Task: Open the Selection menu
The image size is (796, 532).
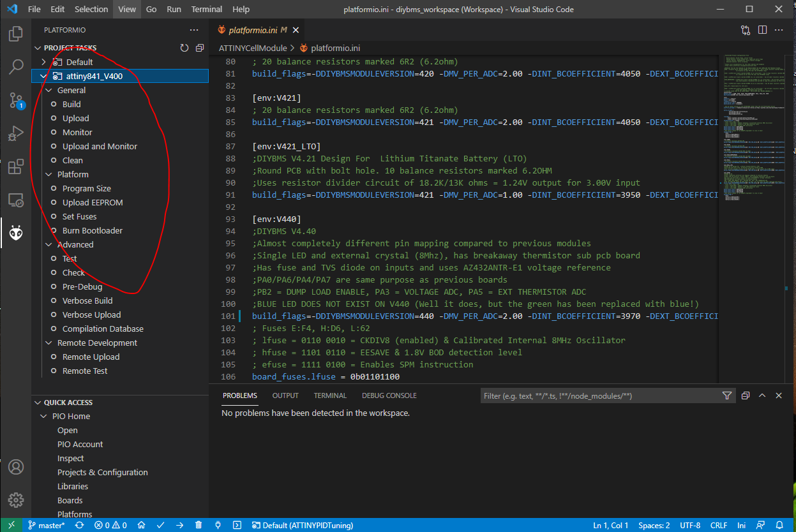Action: (x=91, y=10)
